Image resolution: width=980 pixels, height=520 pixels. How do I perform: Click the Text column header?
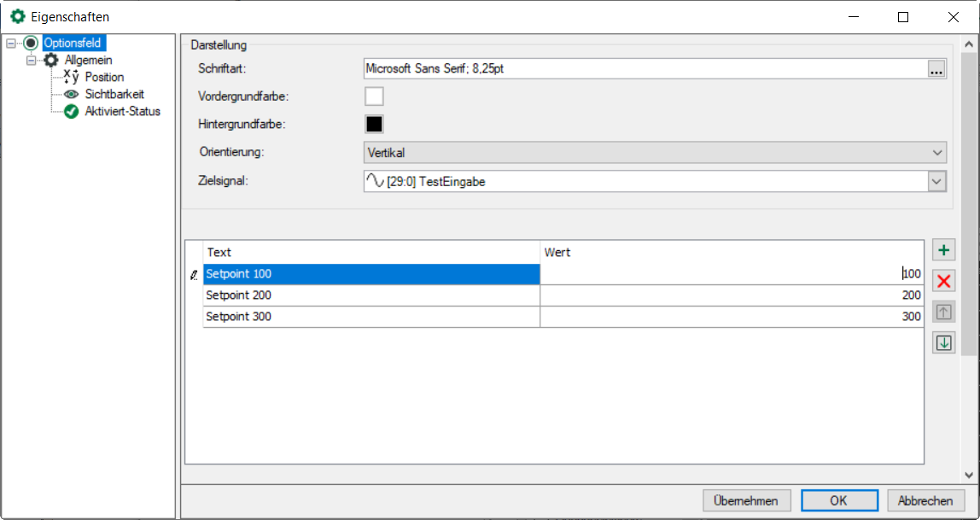coord(371,252)
